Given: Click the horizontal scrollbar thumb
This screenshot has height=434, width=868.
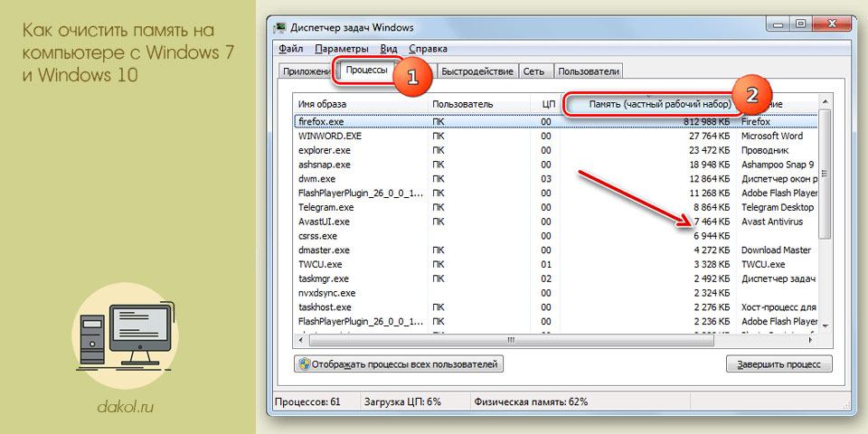Looking at the screenshot, I should point(510,339).
